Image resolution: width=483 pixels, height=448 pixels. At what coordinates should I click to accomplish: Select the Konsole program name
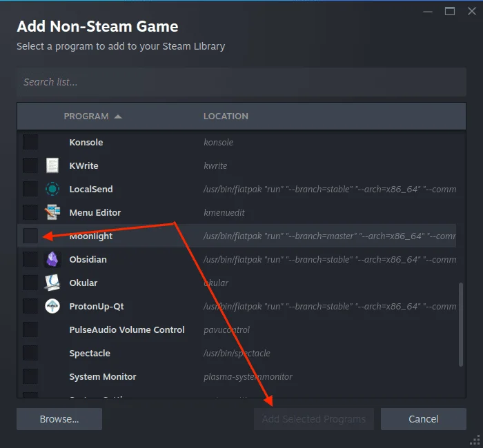click(x=86, y=143)
